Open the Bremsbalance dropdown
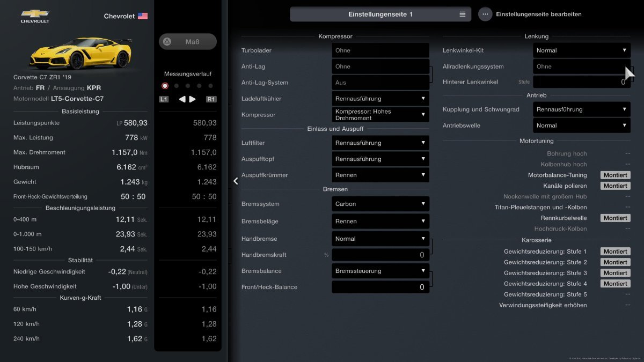644x362 pixels. (380, 271)
